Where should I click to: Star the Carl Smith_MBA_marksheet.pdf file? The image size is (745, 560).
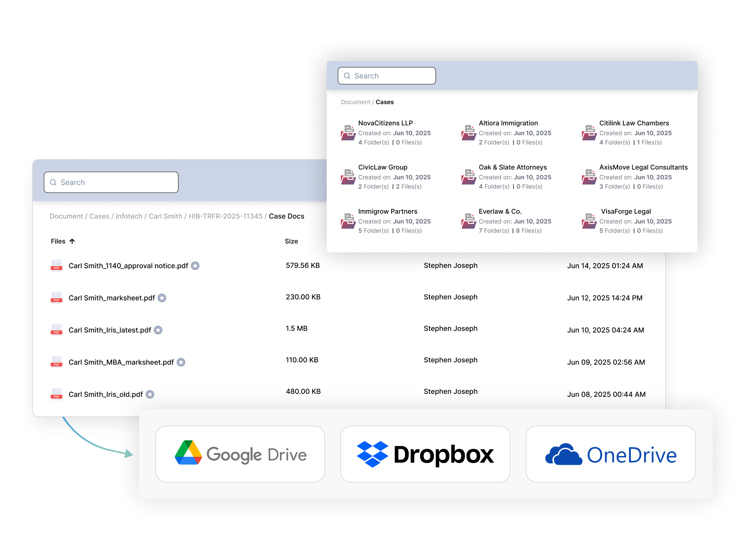click(181, 362)
